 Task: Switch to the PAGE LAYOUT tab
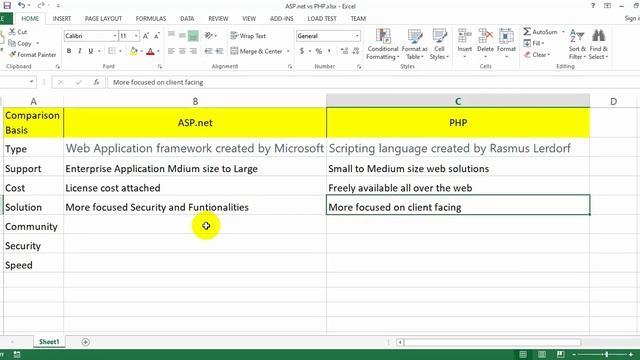pos(103,19)
